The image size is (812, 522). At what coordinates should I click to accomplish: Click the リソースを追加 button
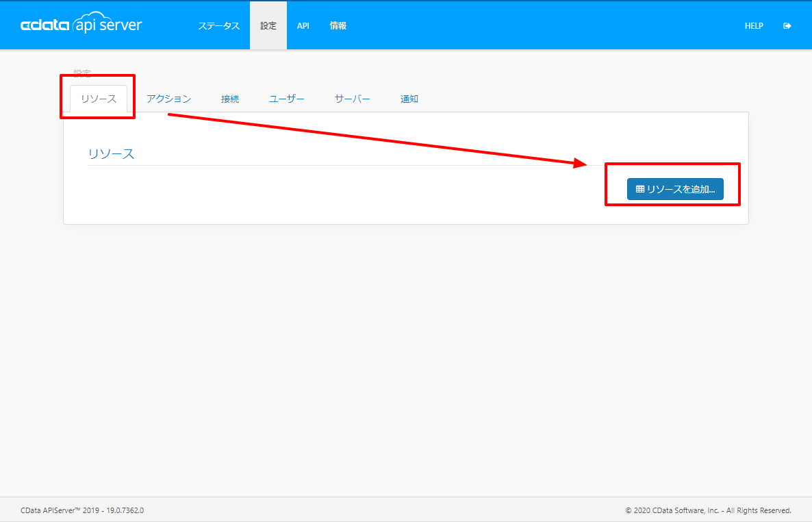675,189
